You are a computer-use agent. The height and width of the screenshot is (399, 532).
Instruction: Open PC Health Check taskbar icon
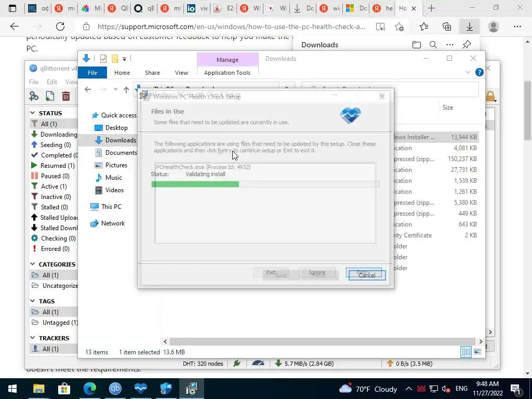click(140, 389)
